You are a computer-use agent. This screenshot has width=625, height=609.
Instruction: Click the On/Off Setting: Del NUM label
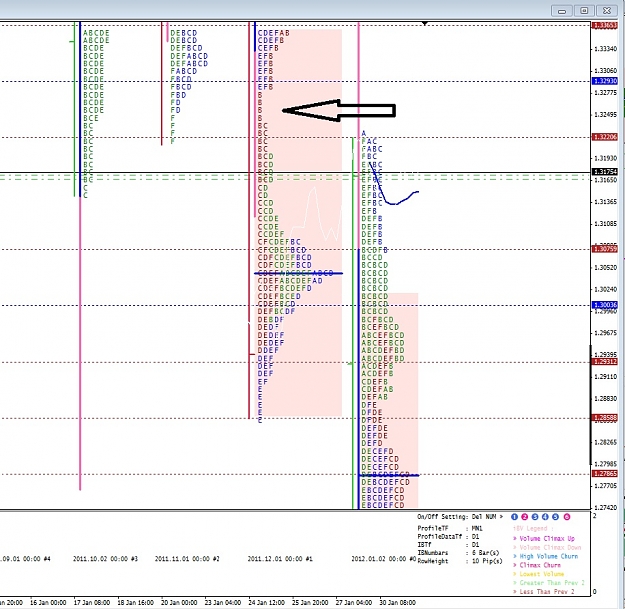(x=460, y=517)
